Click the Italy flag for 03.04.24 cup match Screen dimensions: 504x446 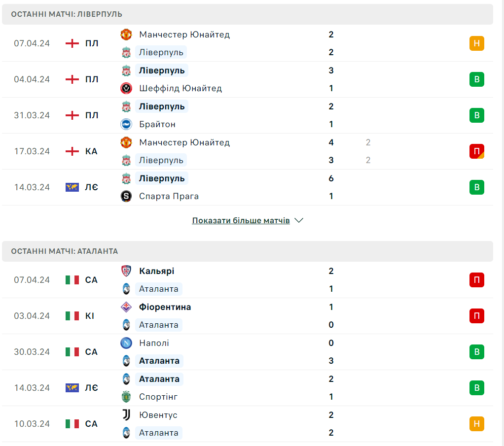point(72,316)
